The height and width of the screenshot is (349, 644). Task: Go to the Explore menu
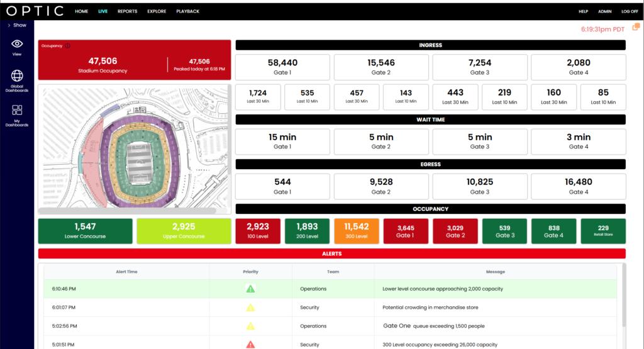(157, 11)
